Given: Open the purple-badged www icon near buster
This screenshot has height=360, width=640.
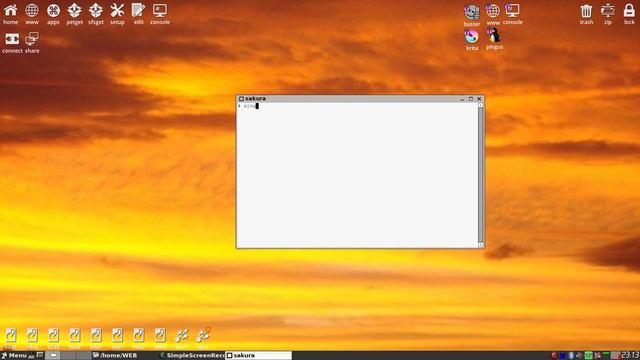Looking at the screenshot, I should (493, 15).
